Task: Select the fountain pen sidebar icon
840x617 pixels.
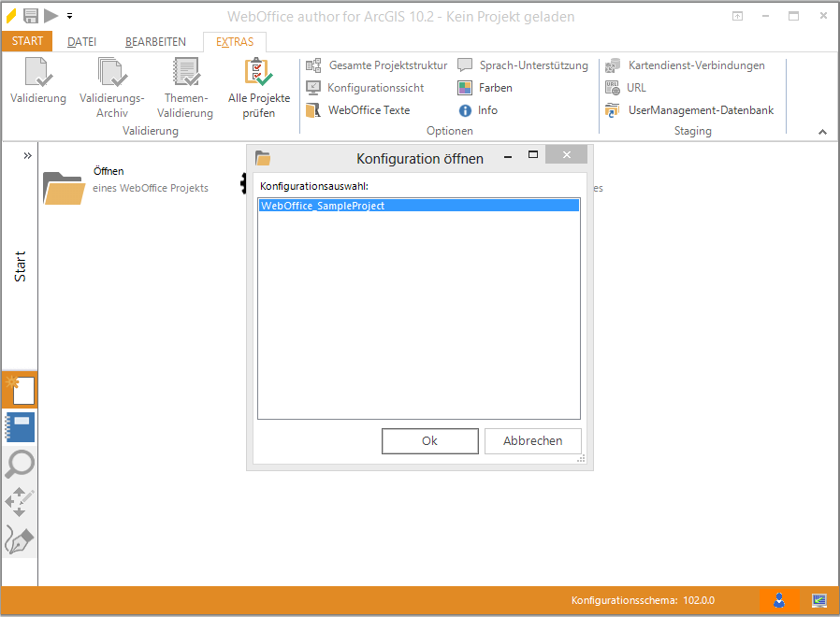Action: (x=20, y=539)
